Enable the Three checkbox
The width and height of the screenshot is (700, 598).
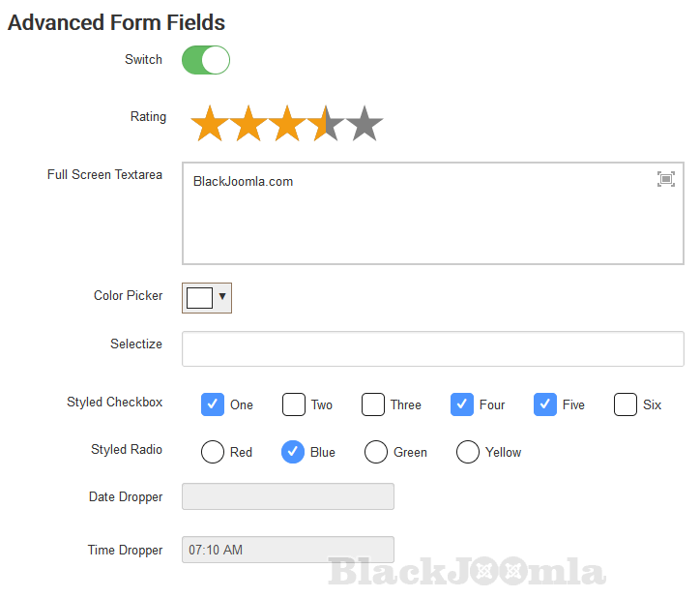click(373, 404)
